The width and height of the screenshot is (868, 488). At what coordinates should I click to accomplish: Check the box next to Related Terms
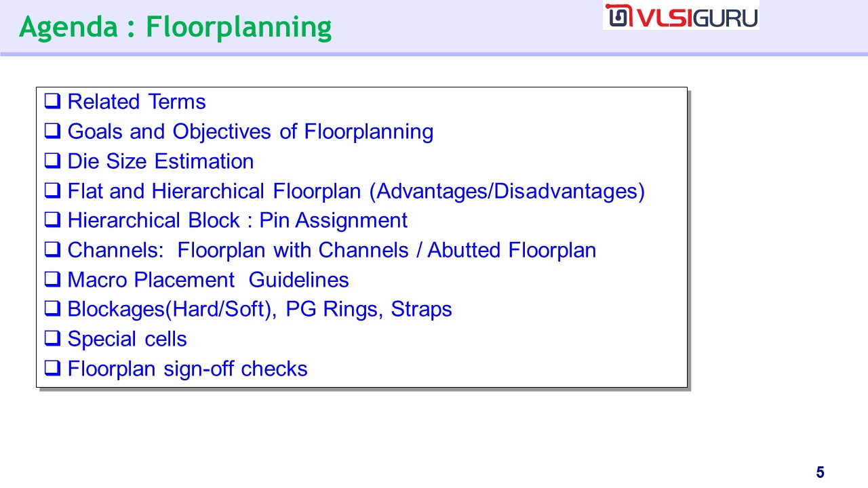[x=52, y=102]
